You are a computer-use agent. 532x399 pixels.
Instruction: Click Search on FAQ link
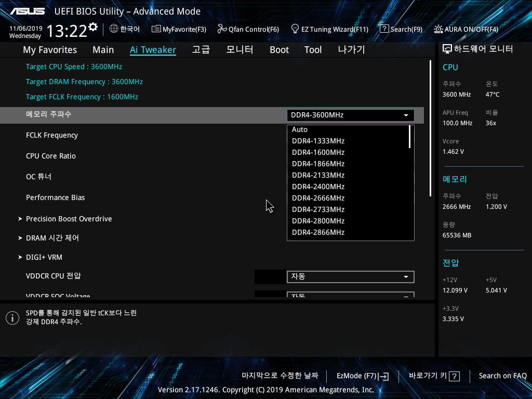click(502, 376)
